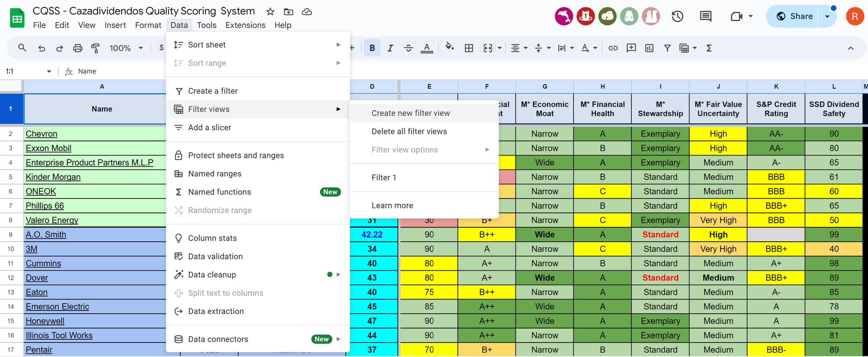Insert a link via toolbar
The width and height of the screenshot is (868, 357).
pyautogui.click(x=613, y=48)
